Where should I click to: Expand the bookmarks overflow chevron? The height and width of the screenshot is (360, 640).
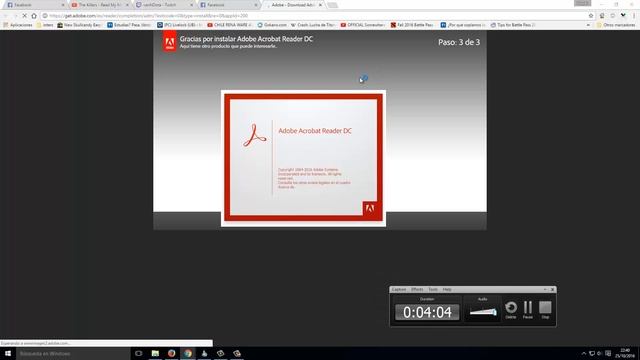click(x=588, y=25)
